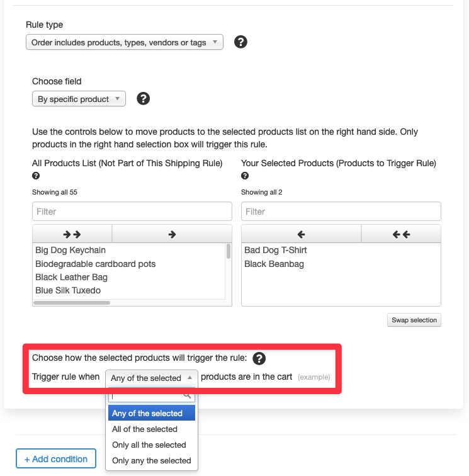The height and width of the screenshot is (476, 469).
Task: Expand the Rule type dropdown
Action: point(125,42)
